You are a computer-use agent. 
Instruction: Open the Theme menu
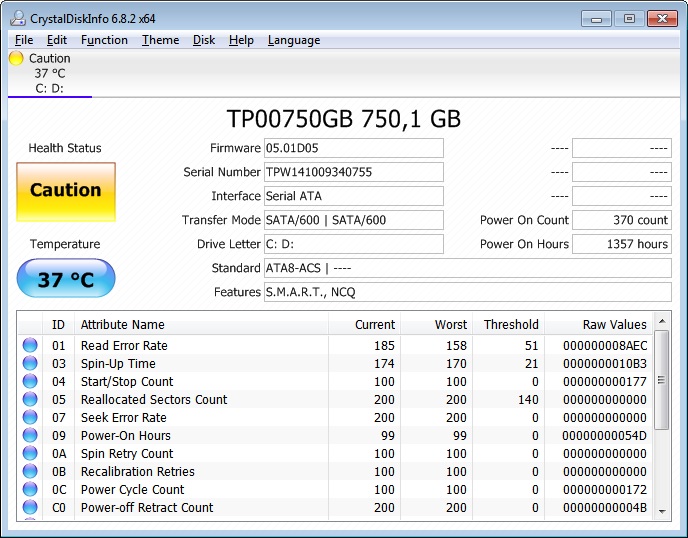(x=160, y=40)
